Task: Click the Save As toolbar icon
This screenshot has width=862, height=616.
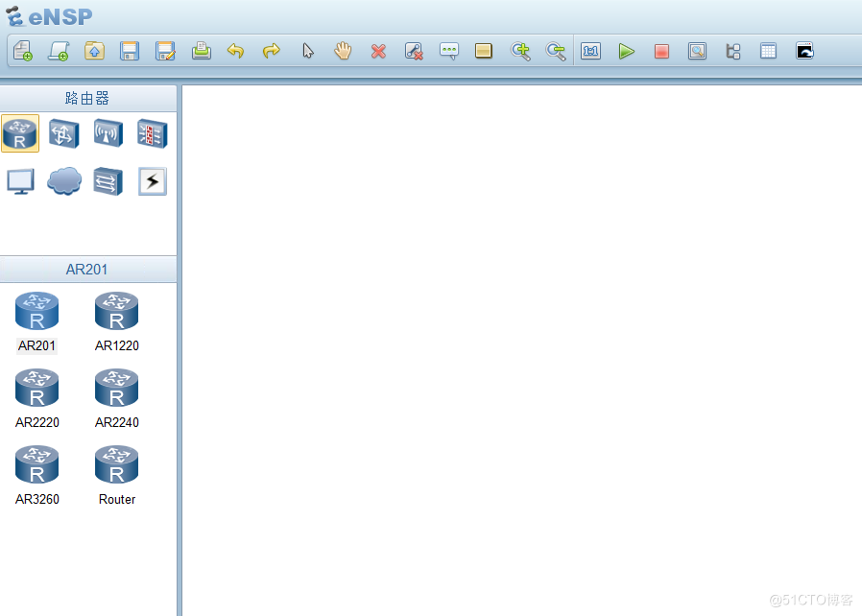Action: pyautogui.click(x=165, y=51)
